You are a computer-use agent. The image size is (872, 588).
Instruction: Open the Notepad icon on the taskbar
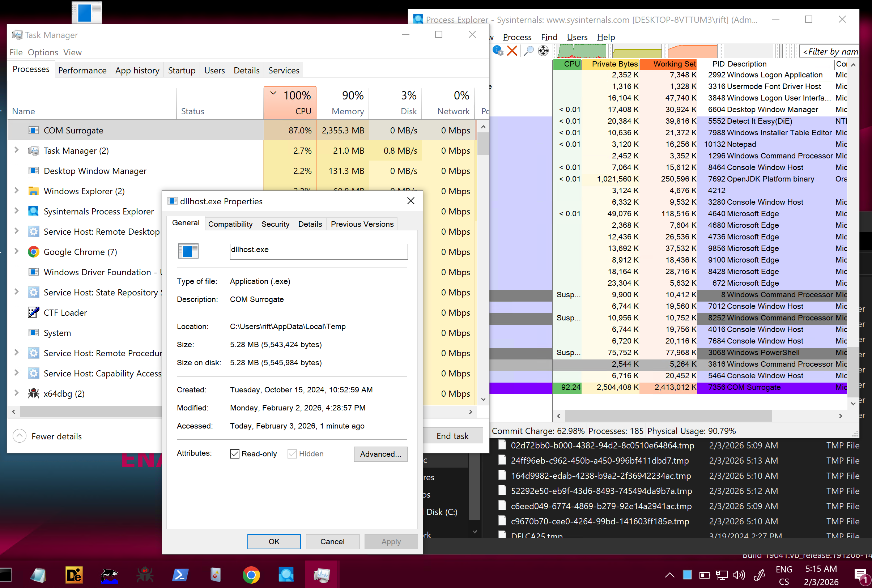pyautogui.click(x=38, y=575)
